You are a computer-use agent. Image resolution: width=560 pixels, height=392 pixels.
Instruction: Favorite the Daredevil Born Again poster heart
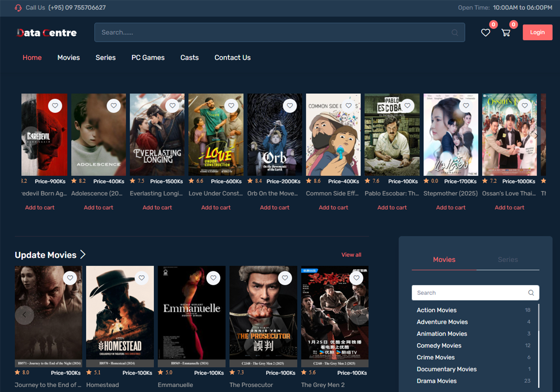55,105
